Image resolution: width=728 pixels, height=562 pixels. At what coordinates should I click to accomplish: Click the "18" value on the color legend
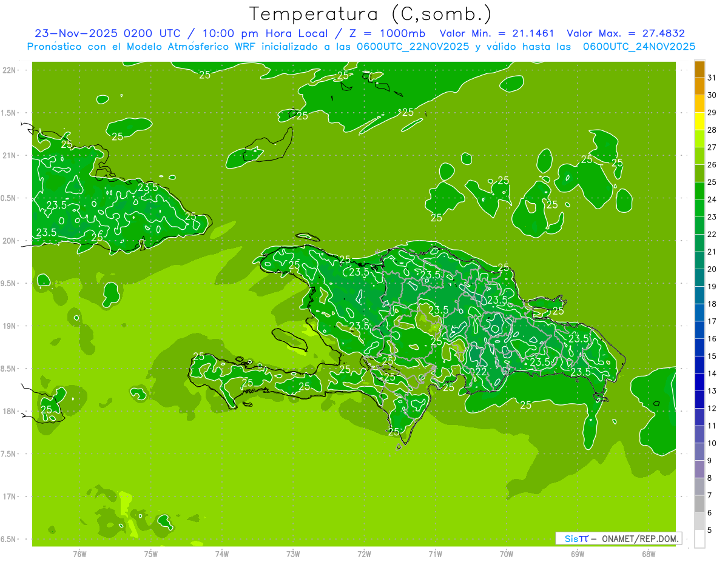[712, 304]
